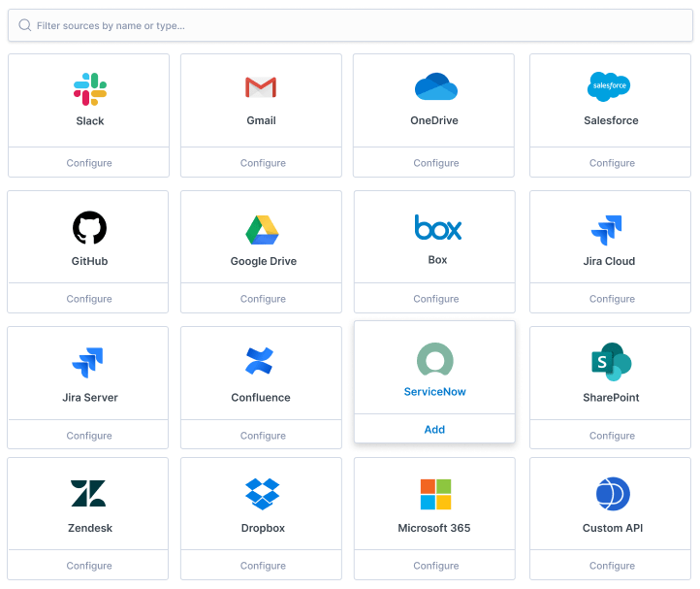Click the Google Drive name label
700x589 pixels.
(x=264, y=261)
